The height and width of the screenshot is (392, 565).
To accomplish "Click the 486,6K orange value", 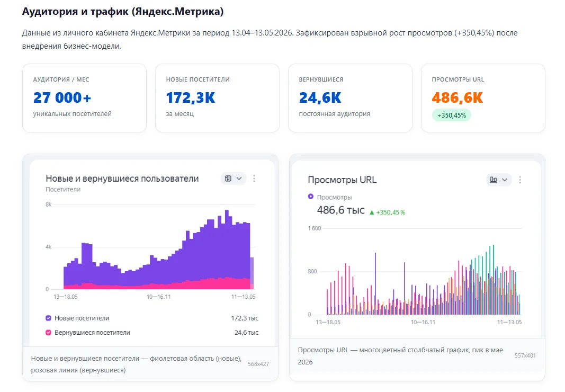I will point(458,97).
